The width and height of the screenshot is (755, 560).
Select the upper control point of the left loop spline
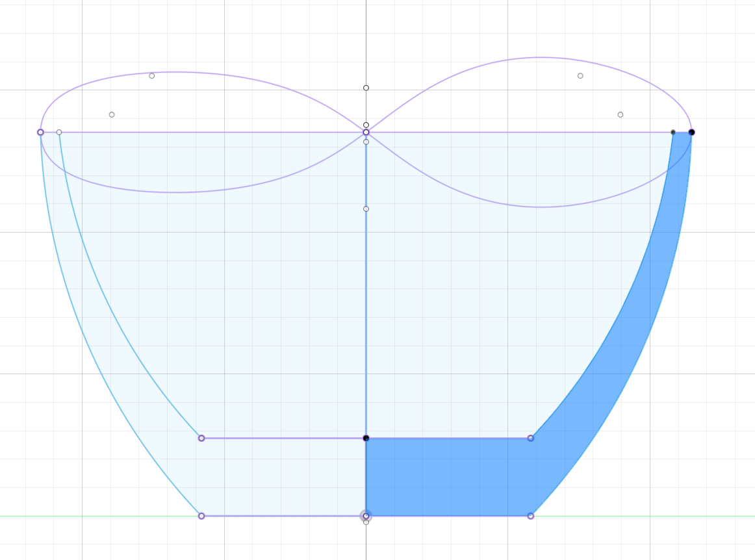click(151, 75)
